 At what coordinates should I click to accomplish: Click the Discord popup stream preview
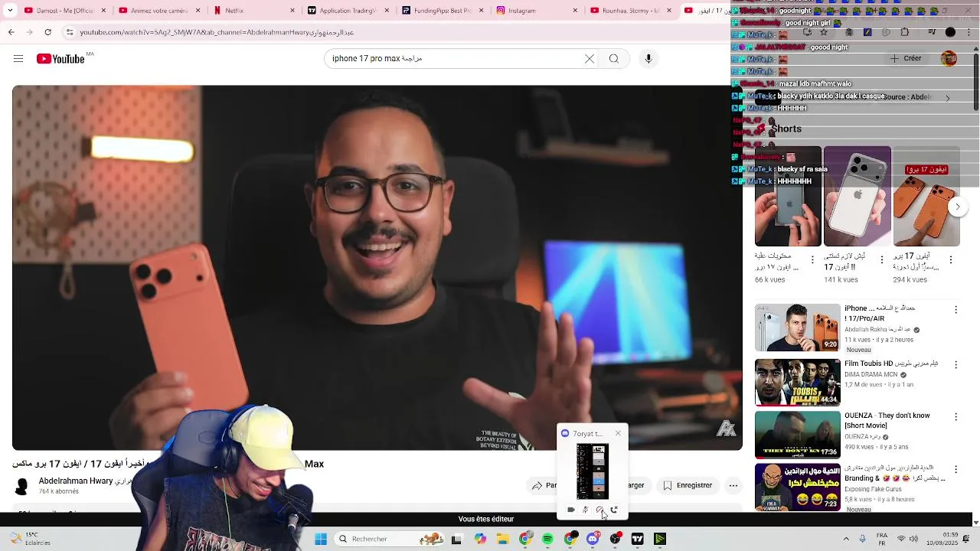pyautogui.click(x=593, y=471)
